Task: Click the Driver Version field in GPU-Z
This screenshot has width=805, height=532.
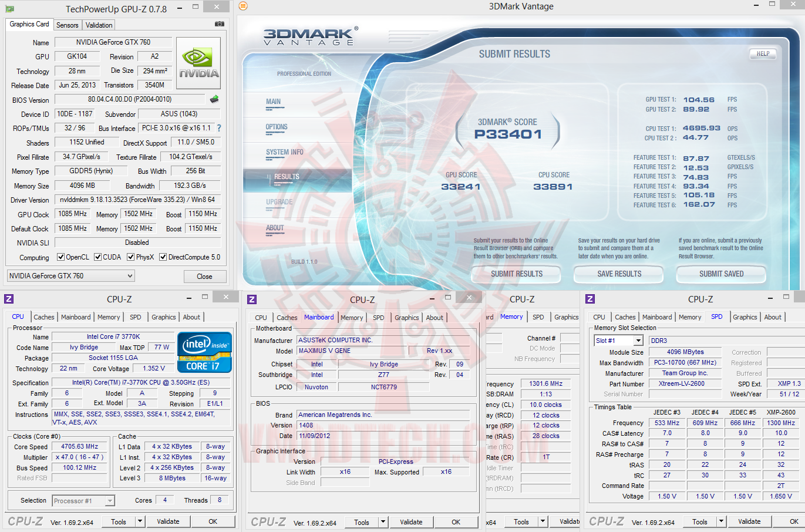Action: 137,200
